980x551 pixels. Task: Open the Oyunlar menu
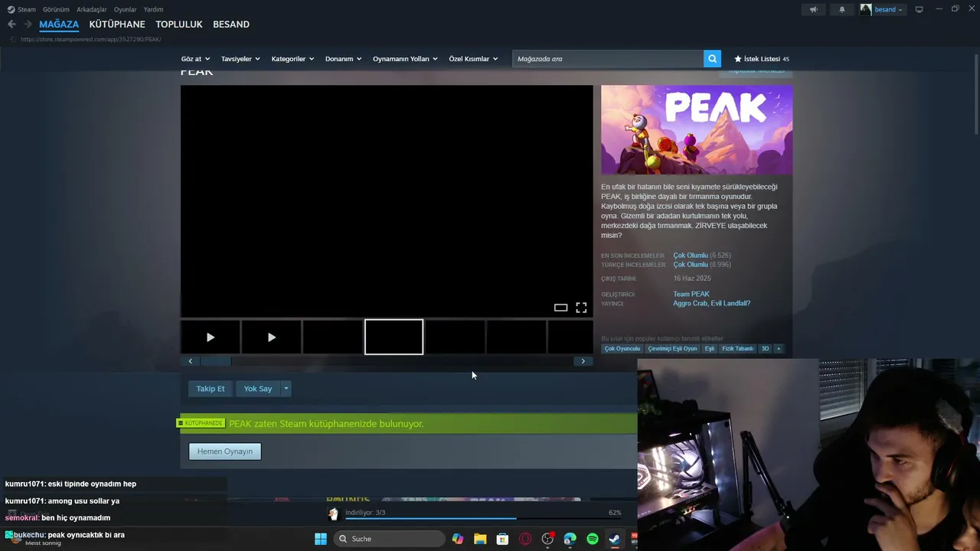pyautogui.click(x=126, y=9)
